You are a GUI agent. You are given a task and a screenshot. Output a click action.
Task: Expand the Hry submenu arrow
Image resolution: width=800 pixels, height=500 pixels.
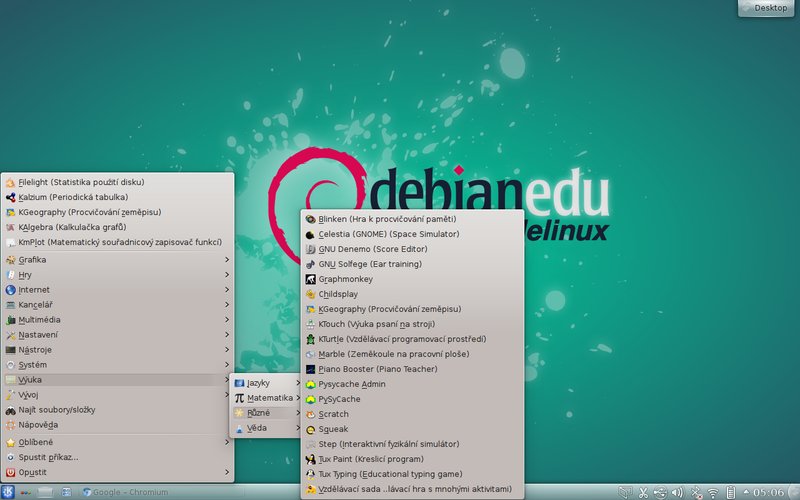tap(227, 275)
